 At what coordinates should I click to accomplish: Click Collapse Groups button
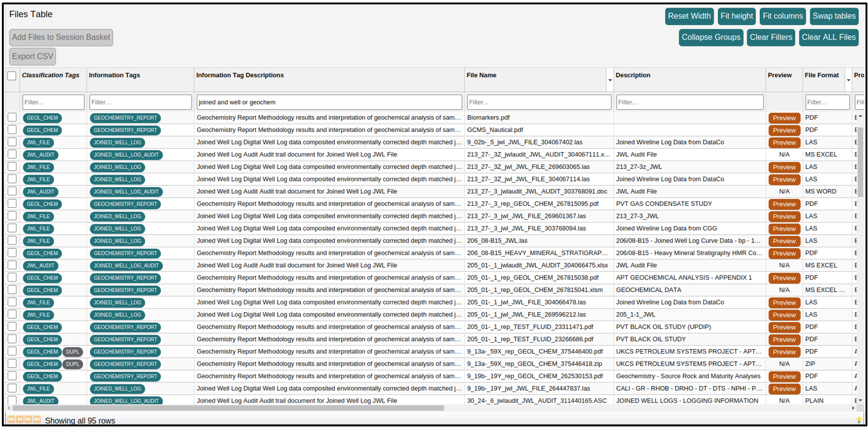coord(711,37)
